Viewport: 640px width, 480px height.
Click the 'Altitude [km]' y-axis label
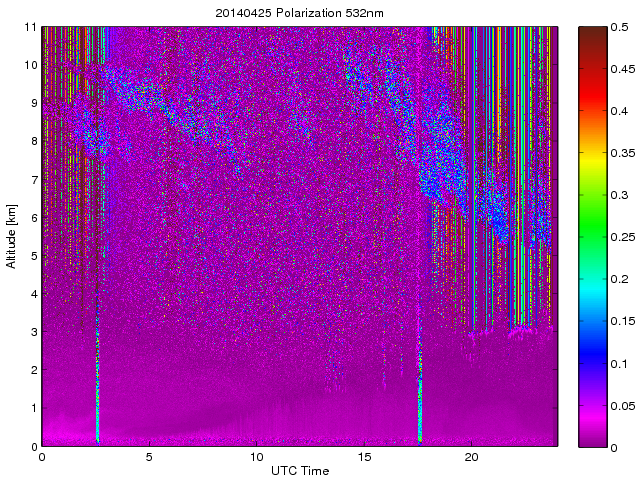click(x=12, y=236)
